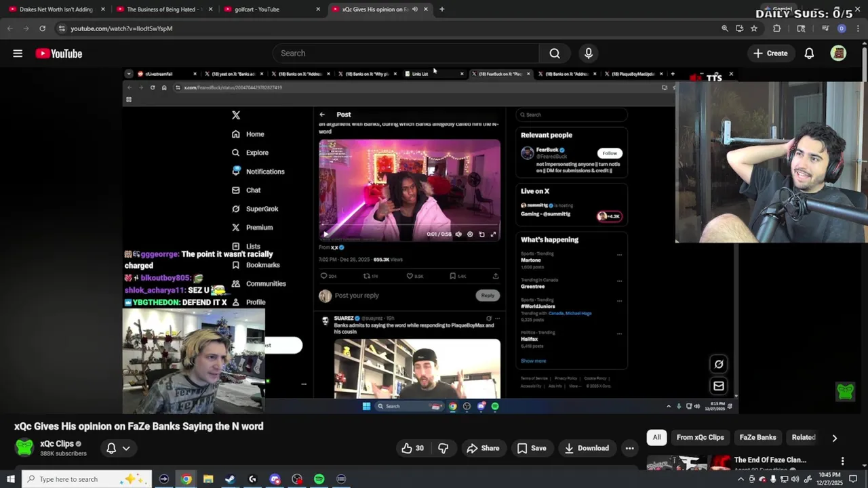
Task: Select the FaZe Banks chip
Action: pos(757,437)
